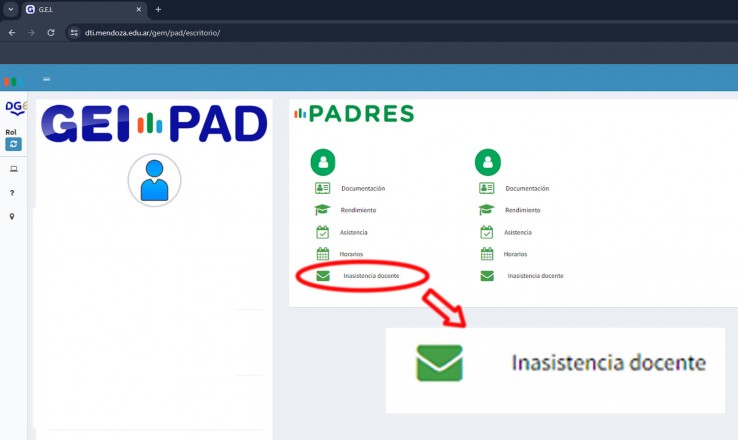Toggle sidebar with the hamburger menu button
738x440 pixels.
pos(46,79)
